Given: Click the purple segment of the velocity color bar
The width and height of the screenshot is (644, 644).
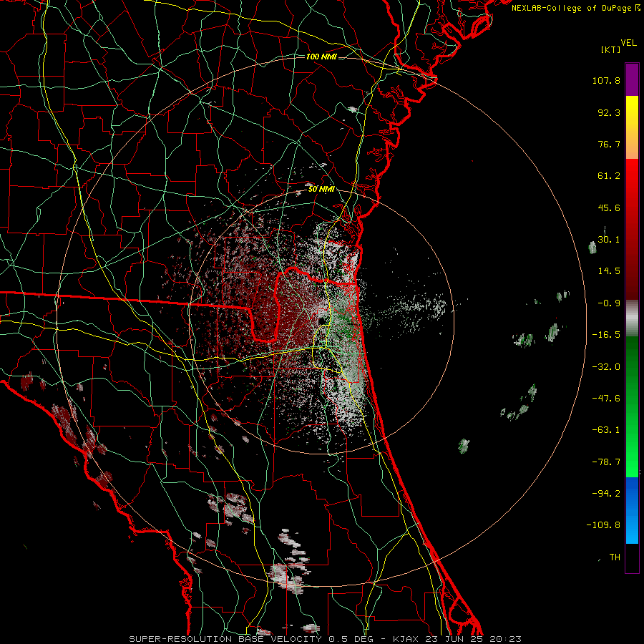Looking at the screenshot, I should pos(632,80).
